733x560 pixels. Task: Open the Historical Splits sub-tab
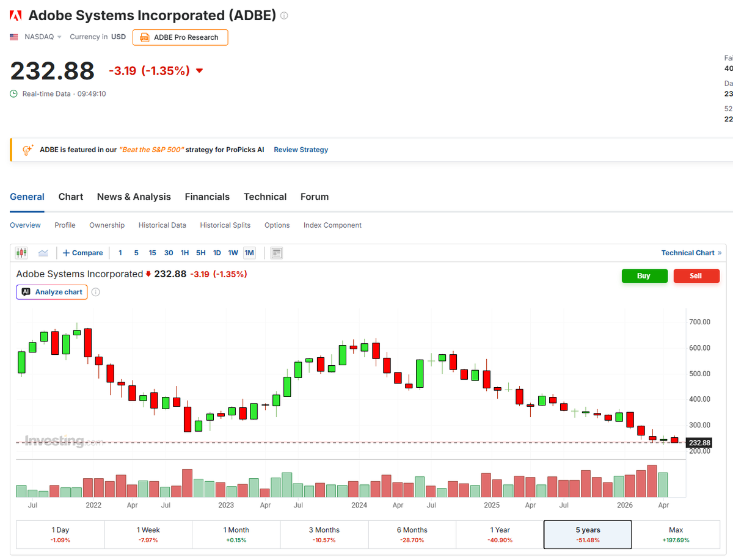tap(225, 225)
